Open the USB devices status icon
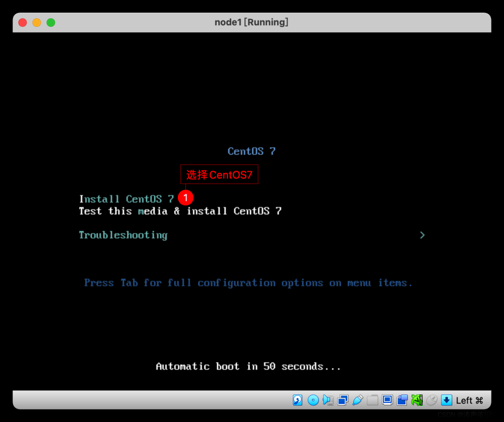Image resolution: width=504 pixels, height=422 pixels. (358, 400)
